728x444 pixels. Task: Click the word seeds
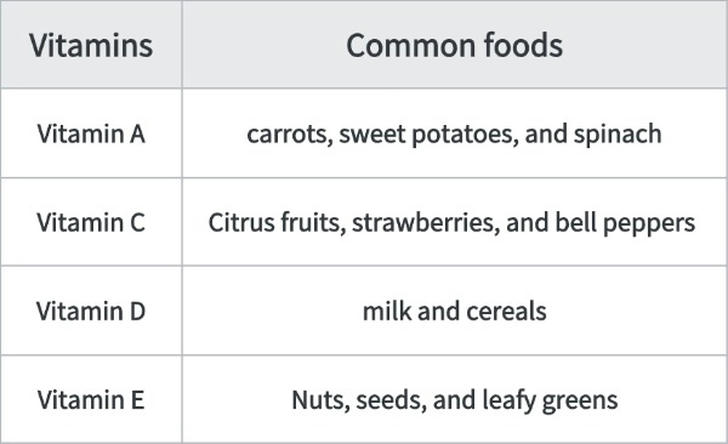click(x=391, y=400)
